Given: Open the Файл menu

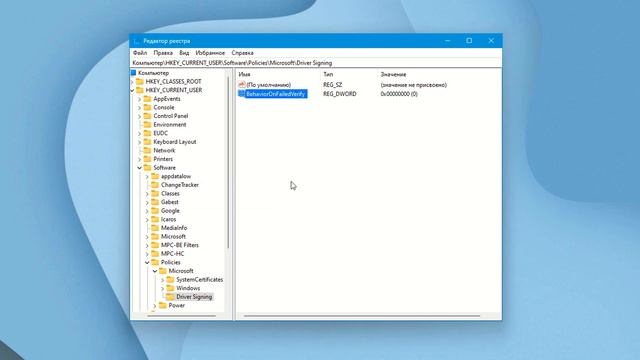Looking at the screenshot, I should tap(140, 53).
